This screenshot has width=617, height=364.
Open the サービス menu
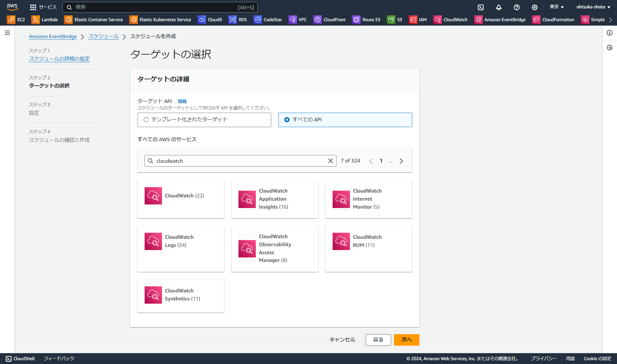pos(43,7)
